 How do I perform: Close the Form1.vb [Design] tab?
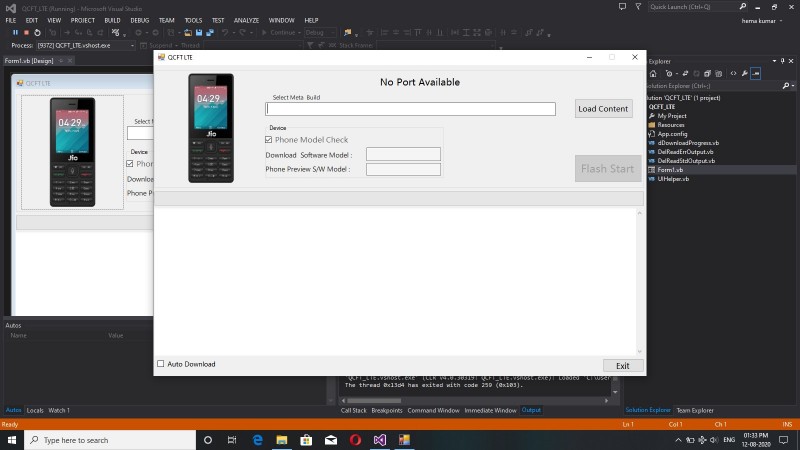[70, 61]
